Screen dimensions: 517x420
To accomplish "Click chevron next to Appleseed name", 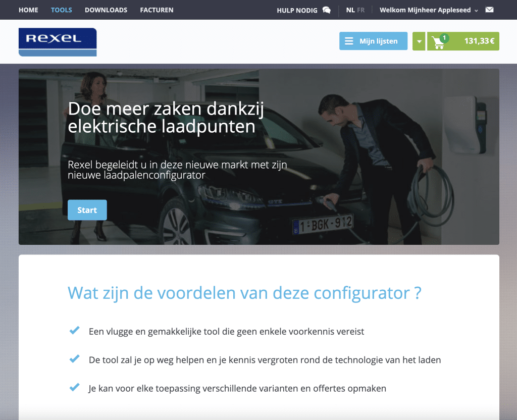I will (x=476, y=11).
